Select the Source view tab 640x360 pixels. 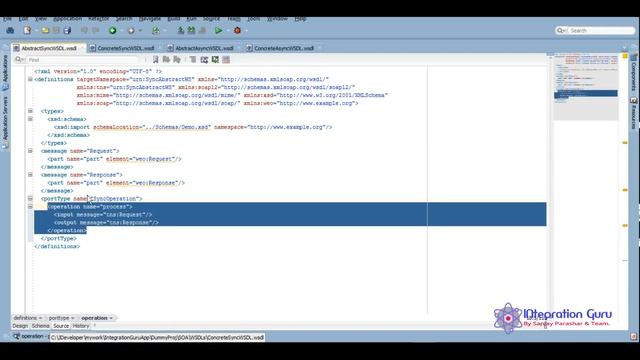(61, 326)
